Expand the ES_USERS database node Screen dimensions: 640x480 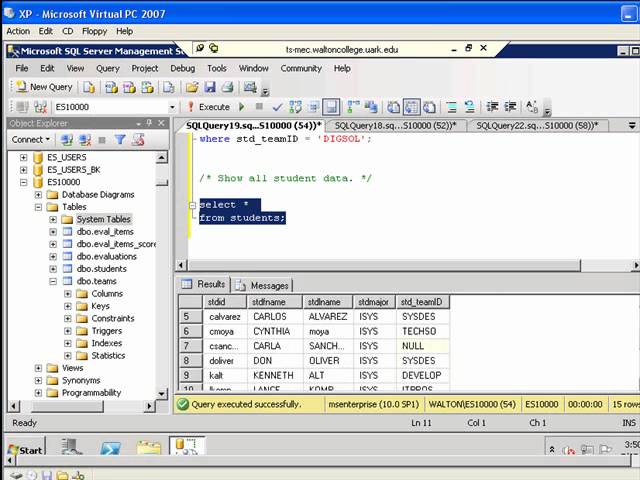(x=24, y=157)
